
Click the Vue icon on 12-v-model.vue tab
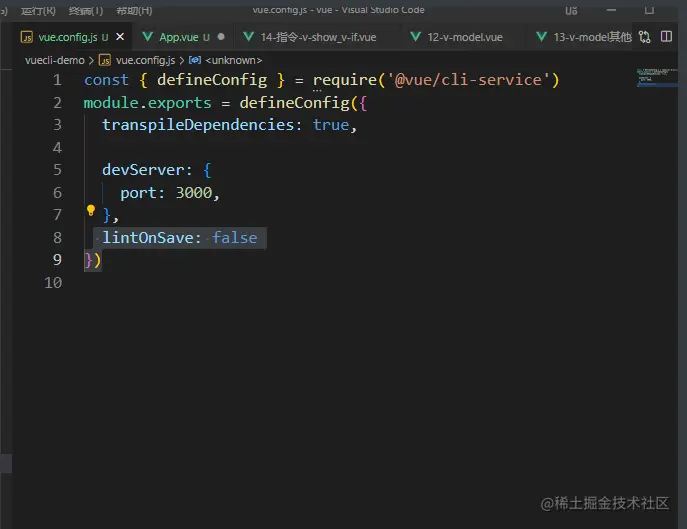coord(415,37)
